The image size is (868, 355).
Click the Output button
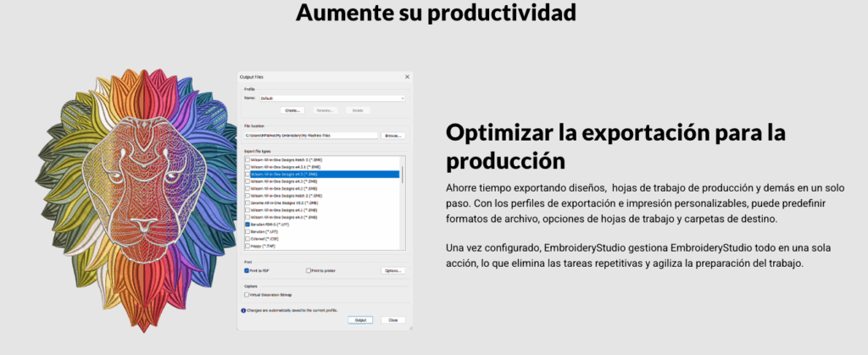pos(360,320)
